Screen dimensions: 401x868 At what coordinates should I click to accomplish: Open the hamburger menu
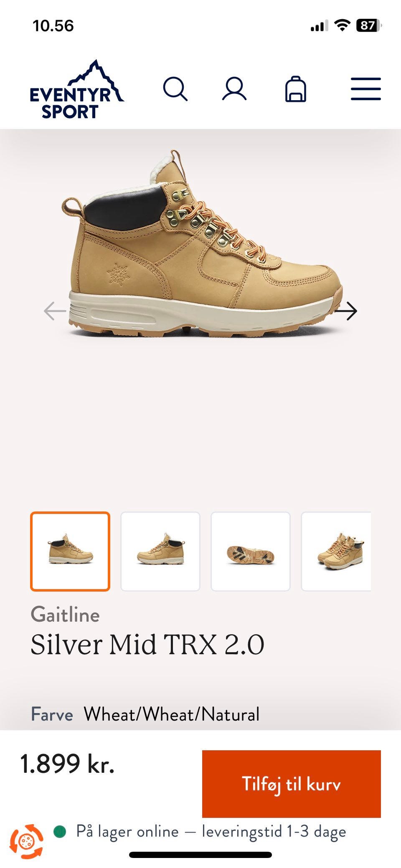point(366,89)
